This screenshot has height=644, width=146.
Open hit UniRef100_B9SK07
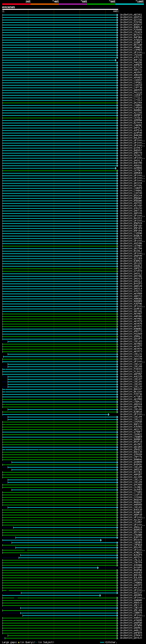point(131,25)
